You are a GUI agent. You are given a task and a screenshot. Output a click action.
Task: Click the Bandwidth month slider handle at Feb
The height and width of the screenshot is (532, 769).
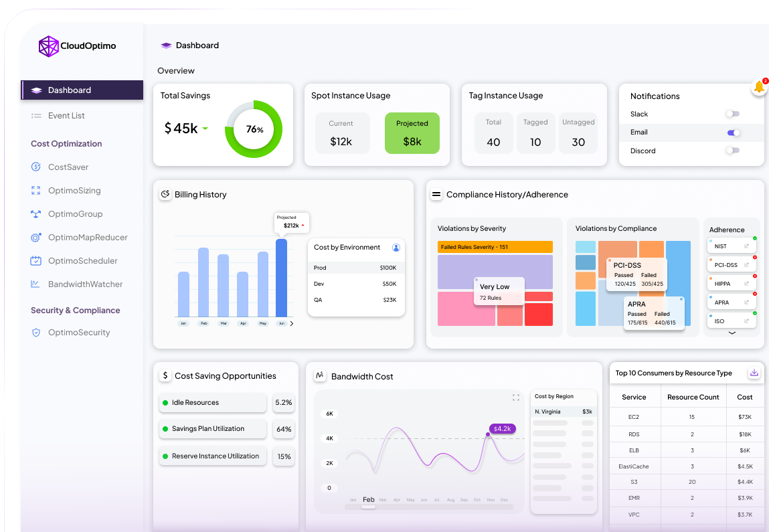pos(368,507)
